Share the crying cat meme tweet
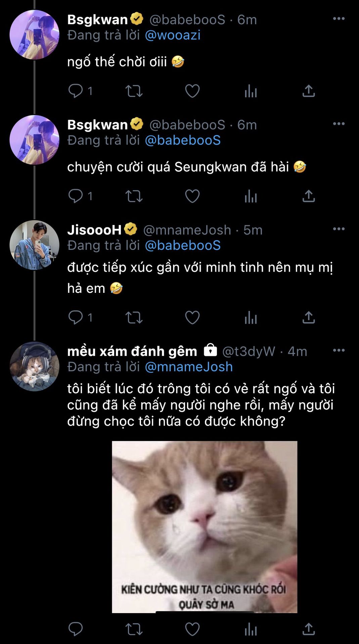 [308, 629]
